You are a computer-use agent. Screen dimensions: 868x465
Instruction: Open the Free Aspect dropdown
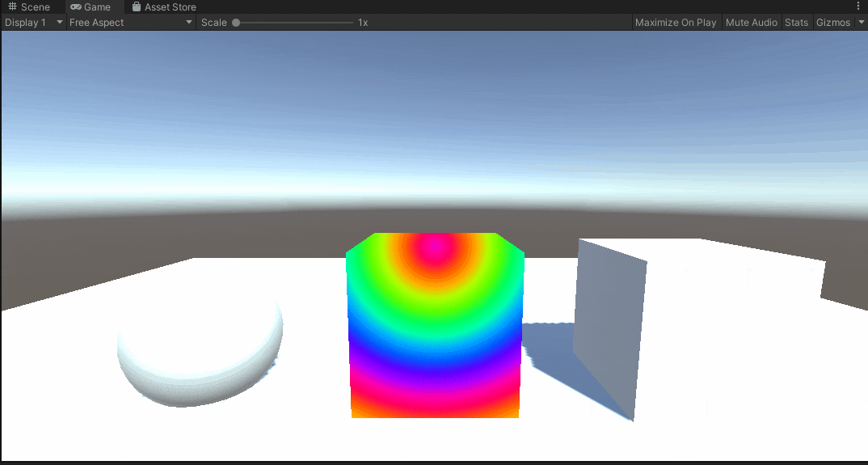131,23
